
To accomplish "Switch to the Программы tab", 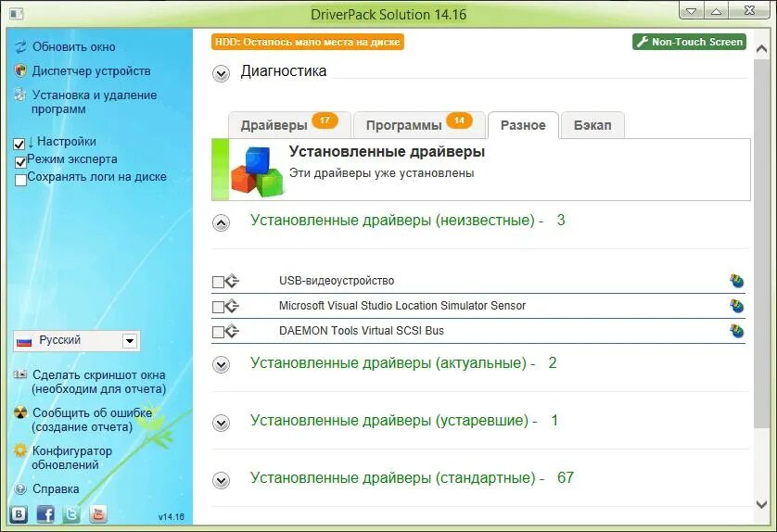I will [419, 125].
